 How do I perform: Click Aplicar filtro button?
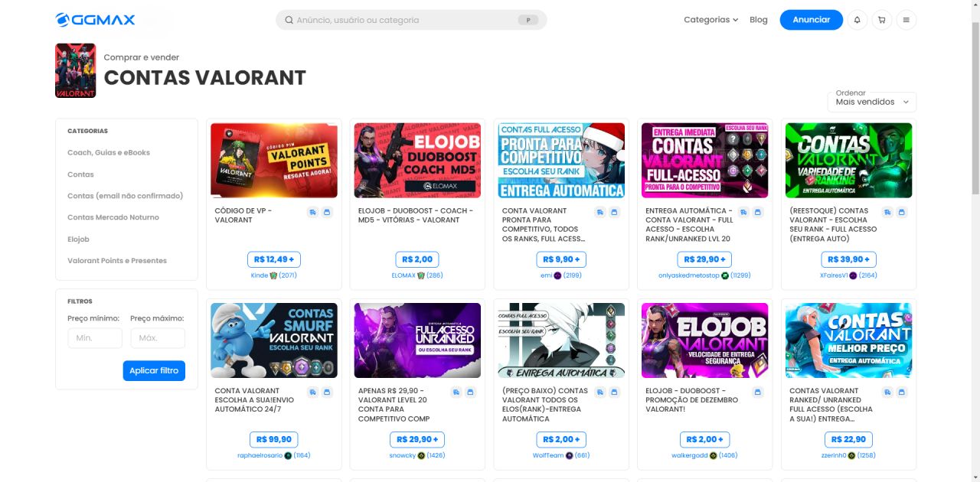(154, 370)
